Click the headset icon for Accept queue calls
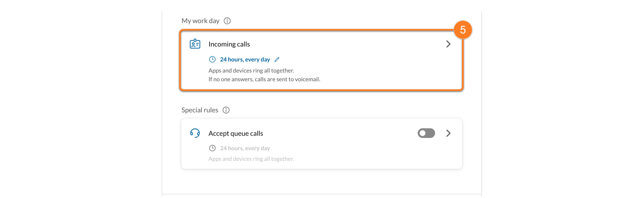The height and width of the screenshot is (198, 644). coord(195,133)
